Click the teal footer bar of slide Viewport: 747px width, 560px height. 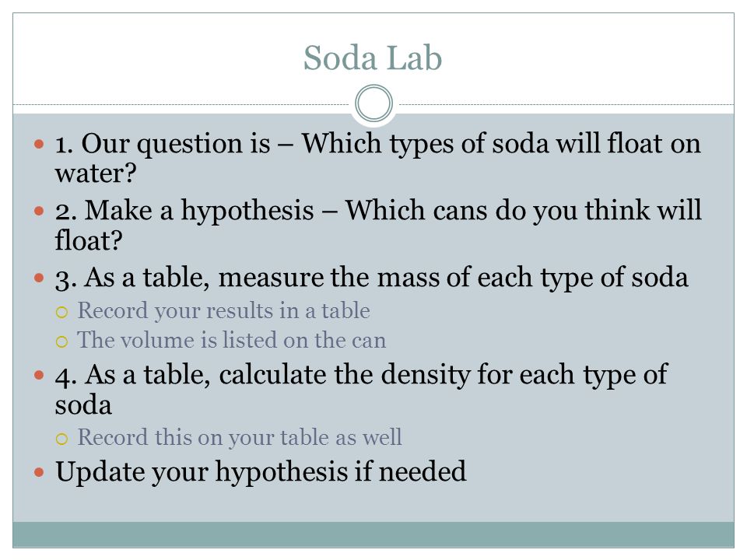[x=373, y=534]
